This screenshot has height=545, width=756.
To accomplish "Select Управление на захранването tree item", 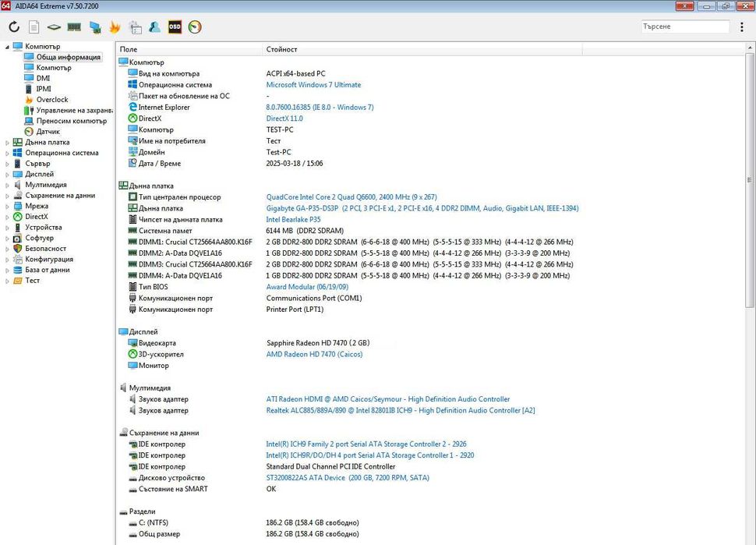I will (74, 110).
